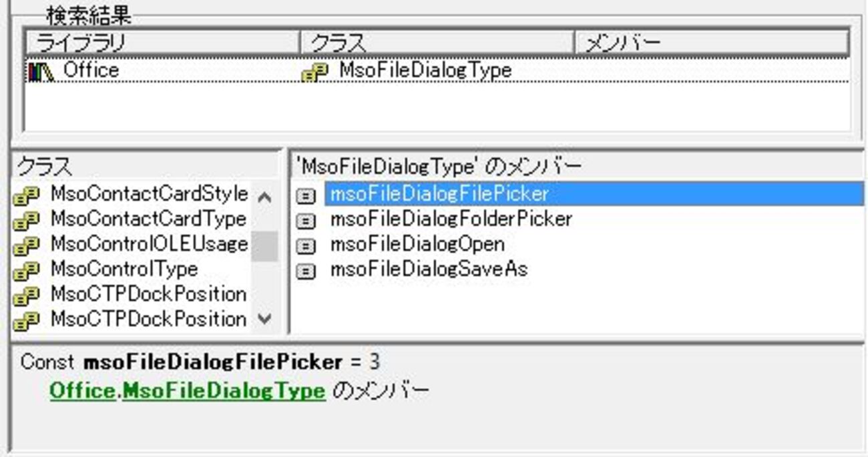The height and width of the screenshot is (457, 868).
Task: Click the Office library books icon
Action: click(x=41, y=72)
